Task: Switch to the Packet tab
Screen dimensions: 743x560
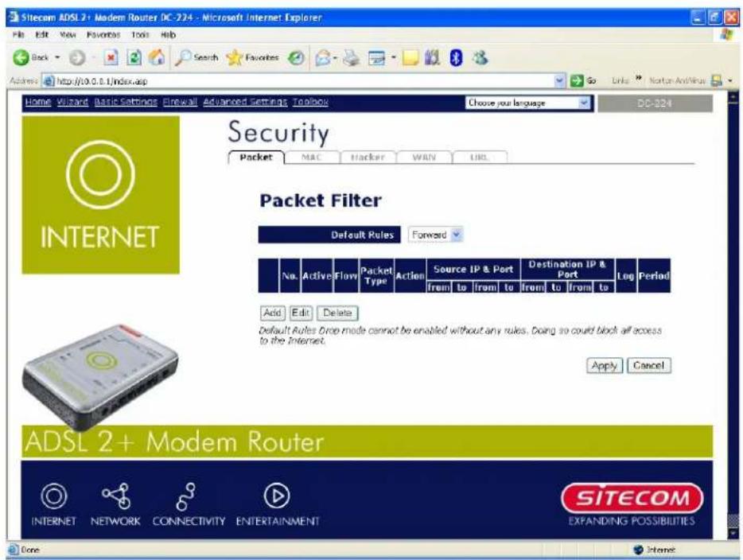Action: coord(256,157)
